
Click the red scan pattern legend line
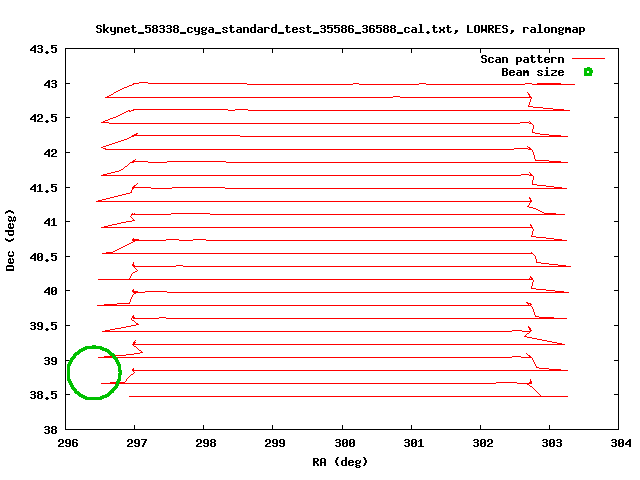coord(588,59)
